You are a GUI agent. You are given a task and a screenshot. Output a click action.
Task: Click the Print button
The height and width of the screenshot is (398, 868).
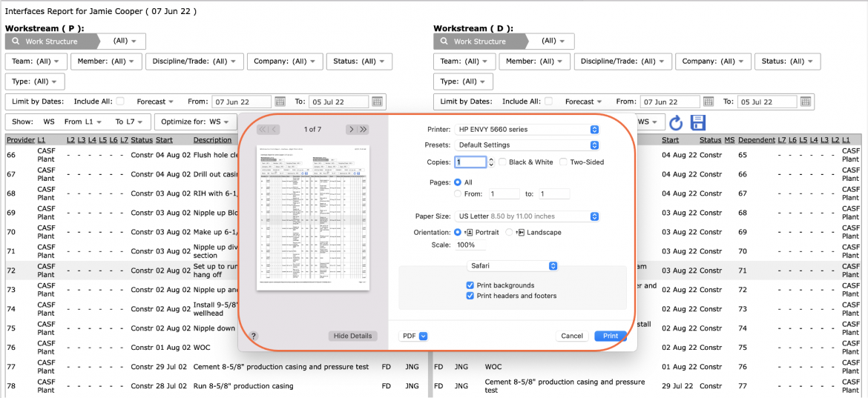pyautogui.click(x=611, y=336)
